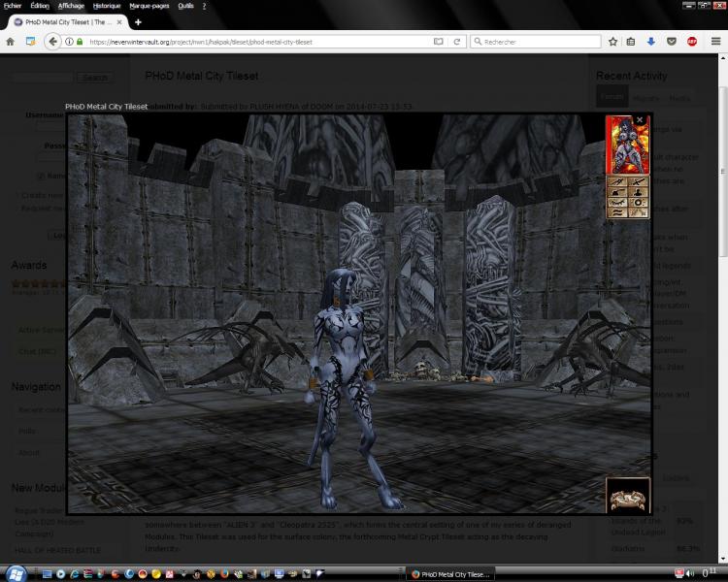The image size is (728, 582).
Task: Open a new browser tab
Action: 138,22
